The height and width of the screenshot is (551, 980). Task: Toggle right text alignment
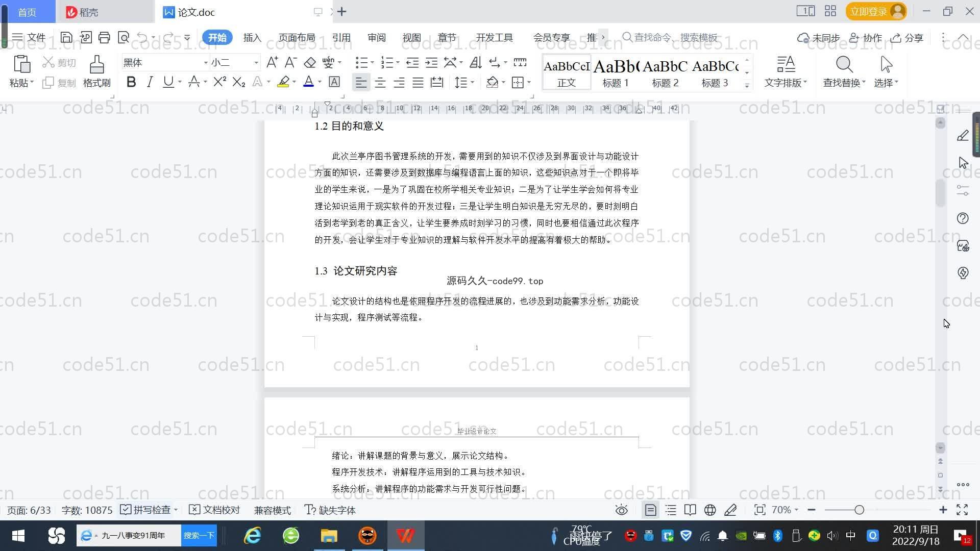(399, 82)
